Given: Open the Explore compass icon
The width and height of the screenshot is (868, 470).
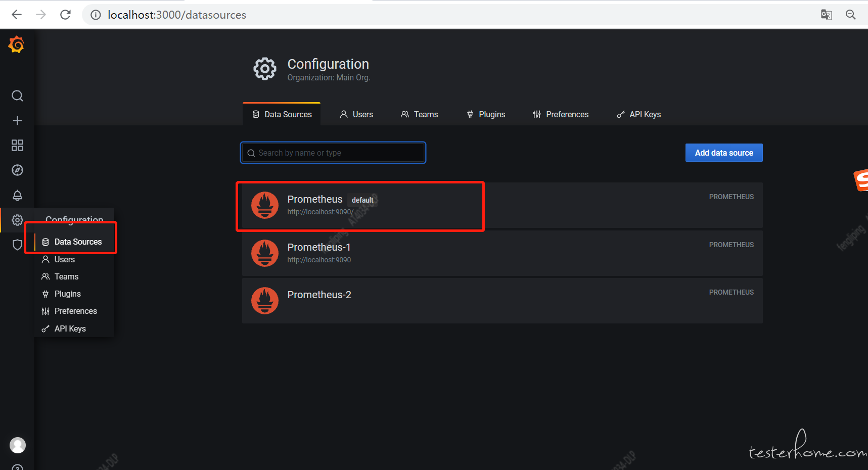Looking at the screenshot, I should [x=17, y=170].
